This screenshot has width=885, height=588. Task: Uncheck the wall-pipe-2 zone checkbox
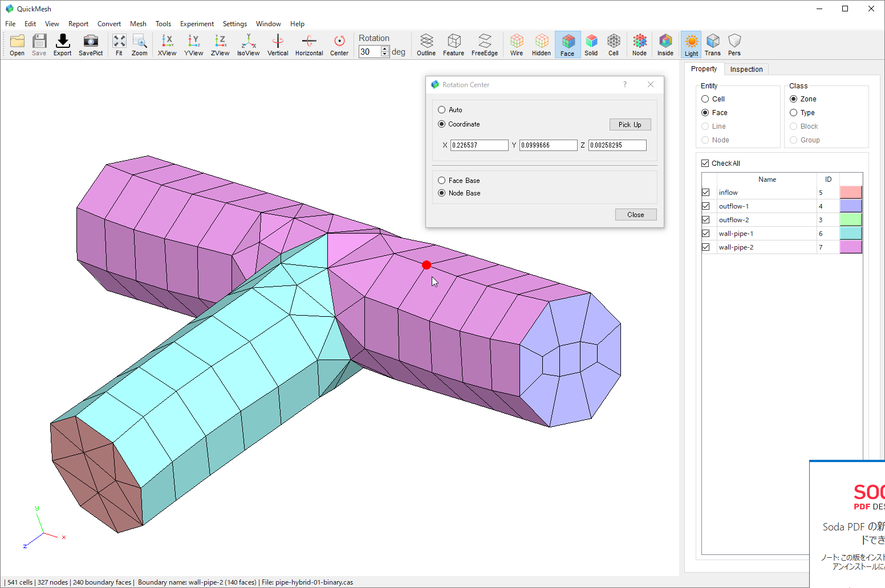(706, 247)
